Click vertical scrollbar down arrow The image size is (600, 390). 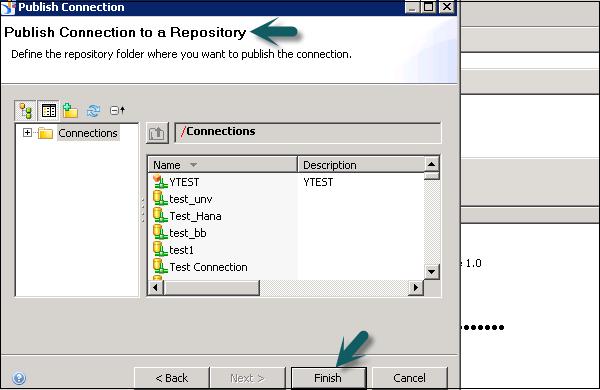click(432, 272)
